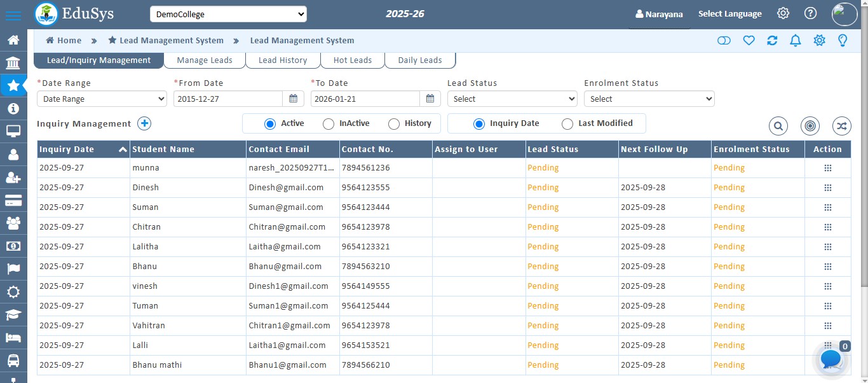Open the Enrolment Status dropdown

(x=649, y=99)
